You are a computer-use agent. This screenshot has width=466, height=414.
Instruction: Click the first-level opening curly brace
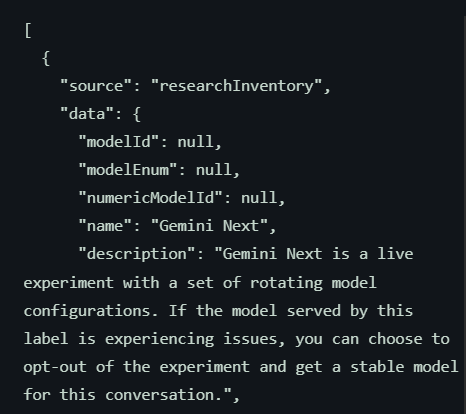[46, 59]
